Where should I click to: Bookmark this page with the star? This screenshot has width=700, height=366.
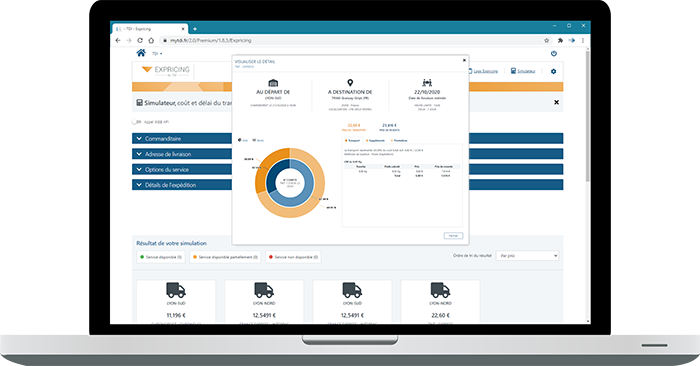(x=546, y=40)
